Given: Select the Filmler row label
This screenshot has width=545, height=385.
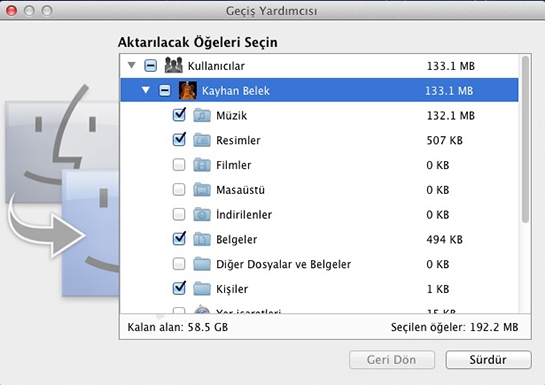Looking at the screenshot, I should 234,165.
